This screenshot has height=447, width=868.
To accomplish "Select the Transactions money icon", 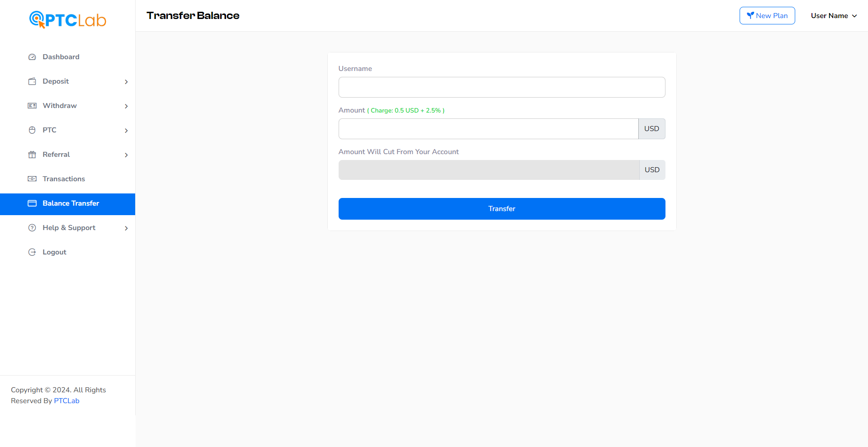I will click(x=32, y=179).
